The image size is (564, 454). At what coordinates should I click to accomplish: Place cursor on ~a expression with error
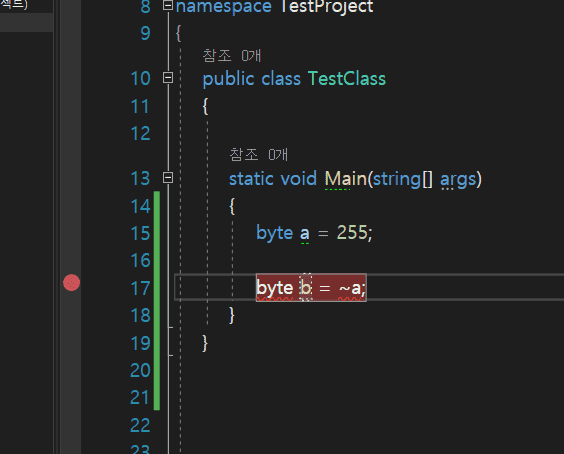click(350, 288)
